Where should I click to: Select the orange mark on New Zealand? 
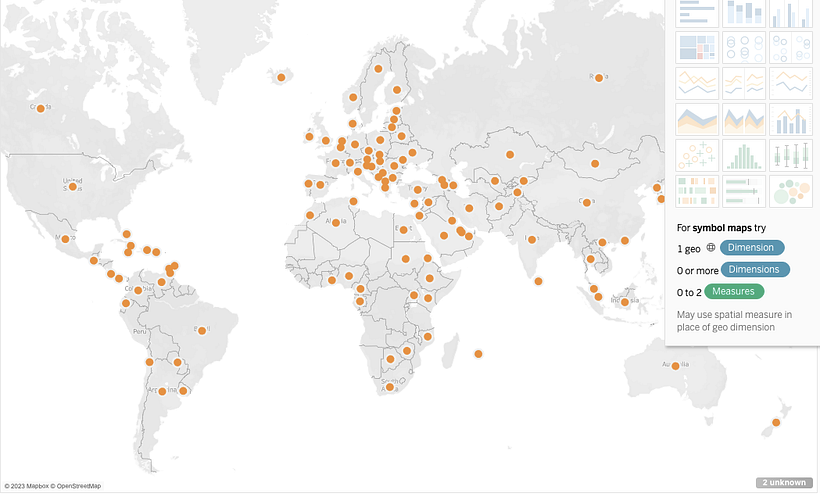776,422
